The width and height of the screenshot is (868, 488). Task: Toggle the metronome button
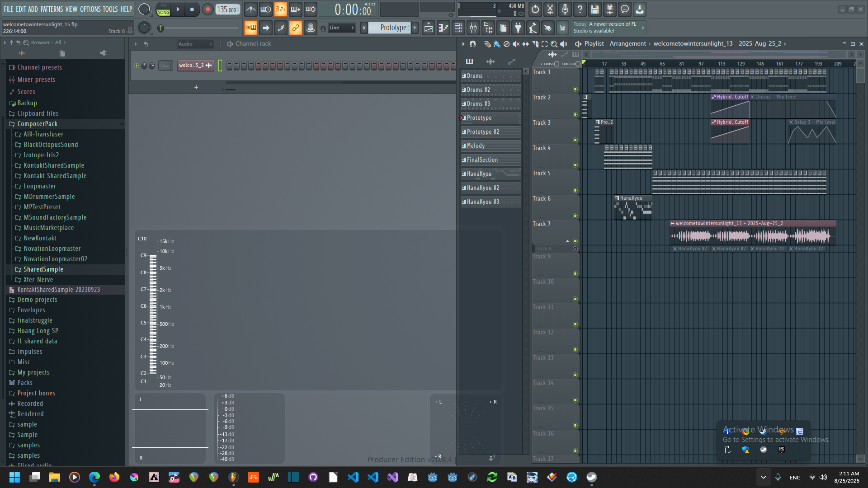(x=251, y=9)
